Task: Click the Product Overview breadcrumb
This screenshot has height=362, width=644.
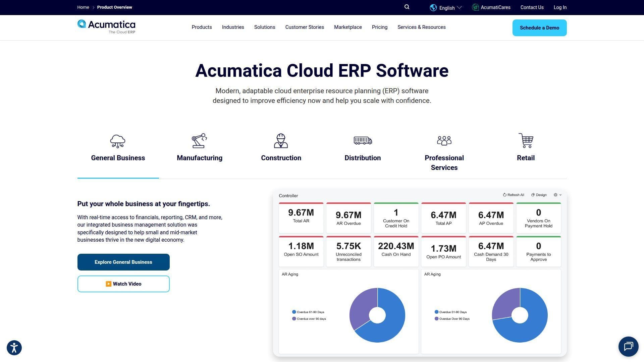Action: (x=114, y=7)
